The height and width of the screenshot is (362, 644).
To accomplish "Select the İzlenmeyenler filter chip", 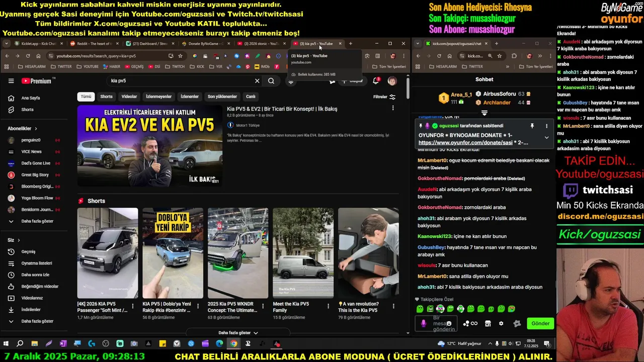I will point(158,97).
